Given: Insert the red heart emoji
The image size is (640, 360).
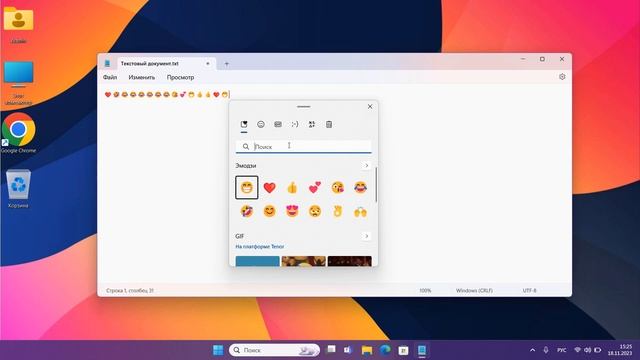Looking at the screenshot, I should 269,187.
